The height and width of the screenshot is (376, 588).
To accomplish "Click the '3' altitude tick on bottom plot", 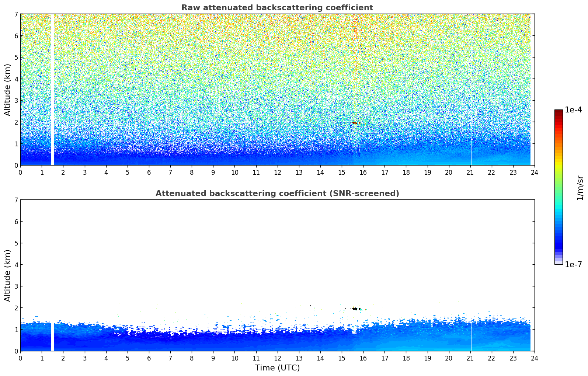I will pyautogui.click(x=16, y=286).
